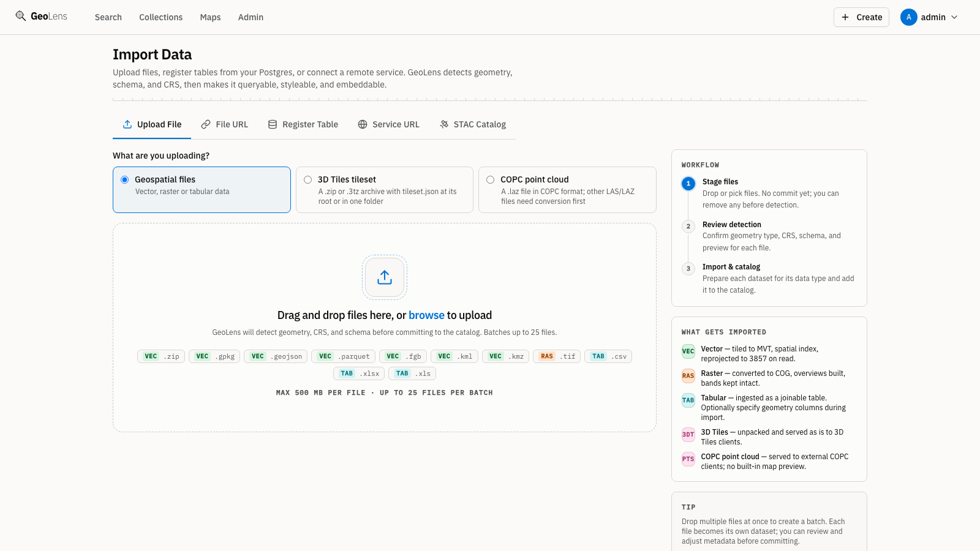The width and height of the screenshot is (980, 551).
Task: Switch to the Upload File tab
Action: pyautogui.click(x=152, y=124)
